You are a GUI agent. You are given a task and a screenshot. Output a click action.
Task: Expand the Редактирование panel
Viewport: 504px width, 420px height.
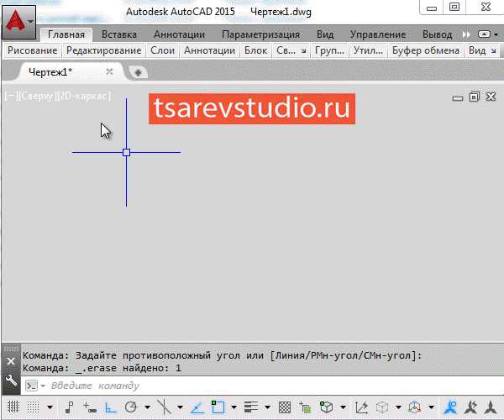(103, 50)
